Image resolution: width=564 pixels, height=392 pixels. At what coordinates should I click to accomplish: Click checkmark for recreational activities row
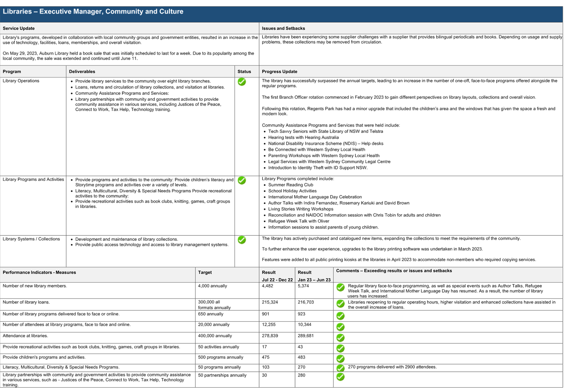pos(341,348)
